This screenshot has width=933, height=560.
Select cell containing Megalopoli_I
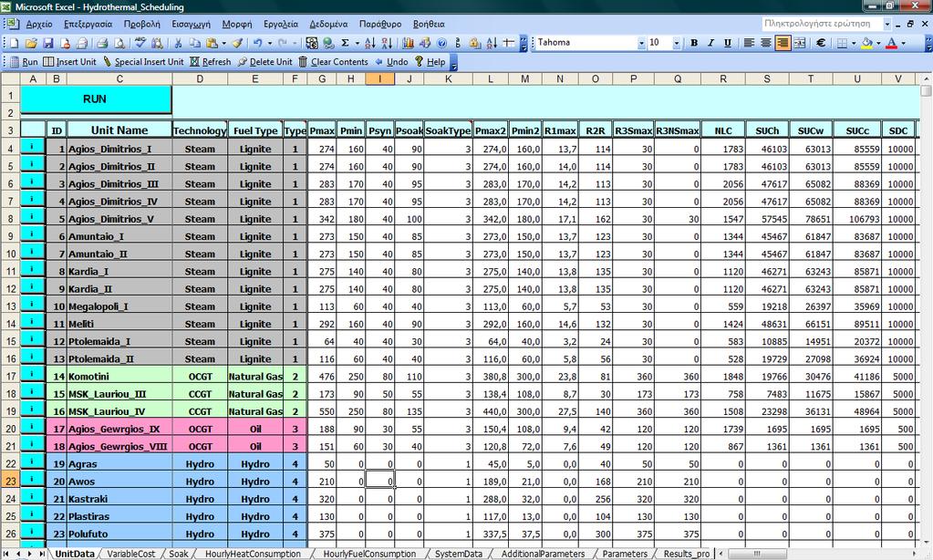(119, 306)
